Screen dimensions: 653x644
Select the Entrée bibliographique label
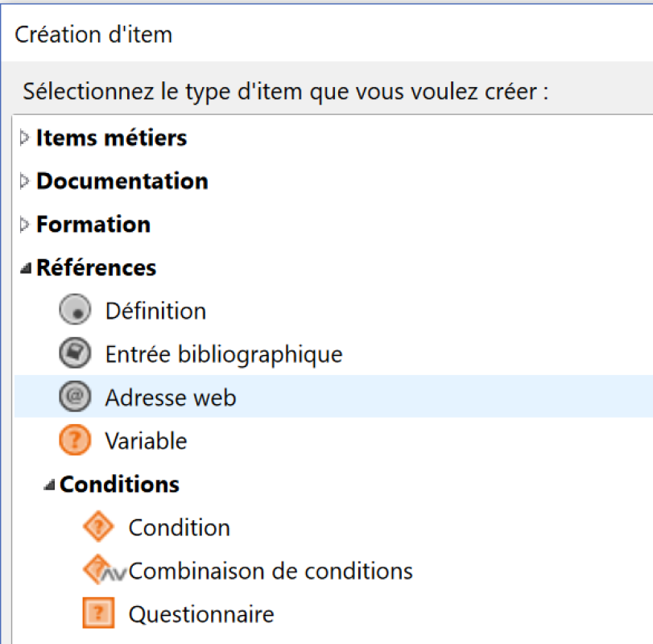223,354
